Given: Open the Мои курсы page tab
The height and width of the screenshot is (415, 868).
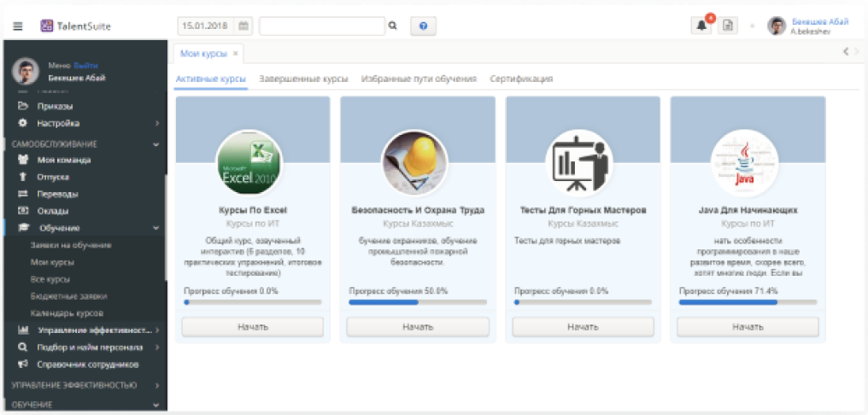Looking at the screenshot, I should click(203, 54).
